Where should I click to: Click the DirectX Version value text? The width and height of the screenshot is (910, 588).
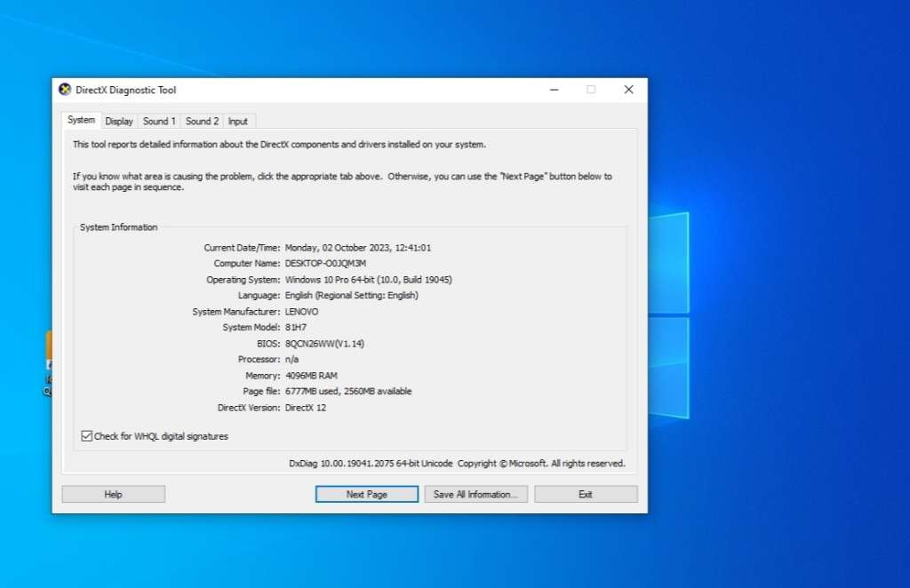pos(307,407)
